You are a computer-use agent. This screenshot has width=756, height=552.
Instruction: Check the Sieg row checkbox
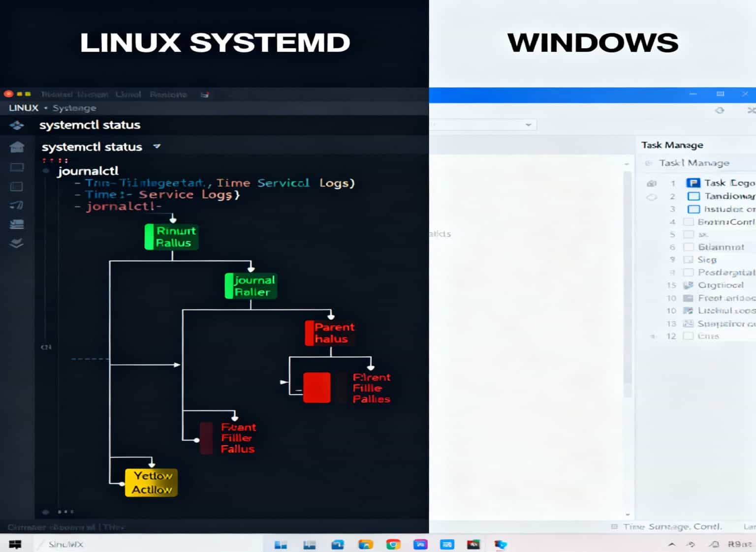(x=689, y=260)
